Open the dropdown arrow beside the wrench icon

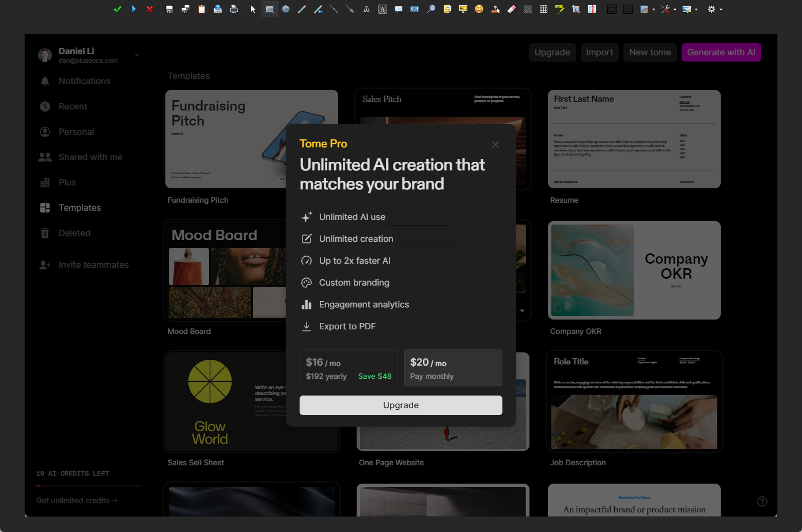[674, 9]
